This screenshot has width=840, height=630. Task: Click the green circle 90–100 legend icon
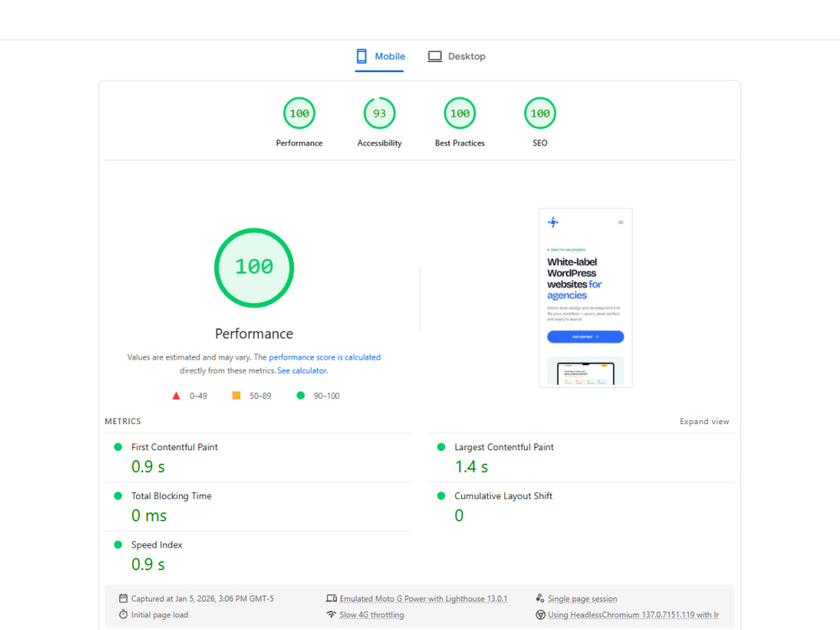pos(301,396)
